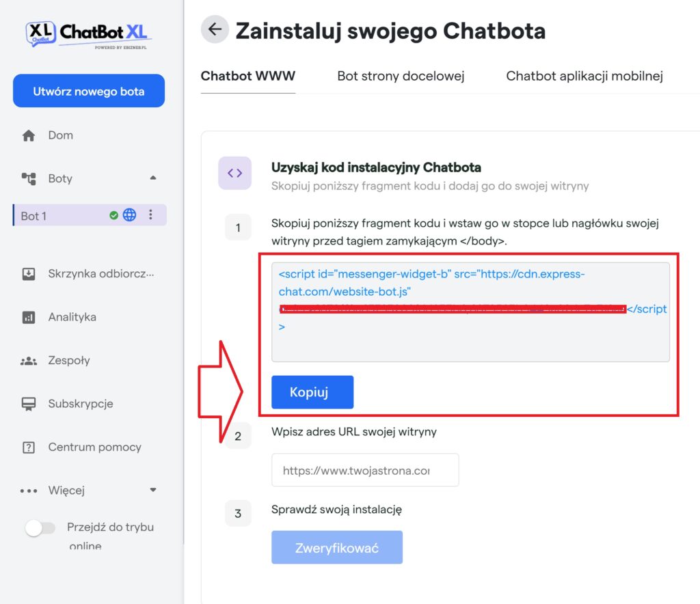
Task: Open the Zespoły teams icon
Action: click(x=29, y=361)
